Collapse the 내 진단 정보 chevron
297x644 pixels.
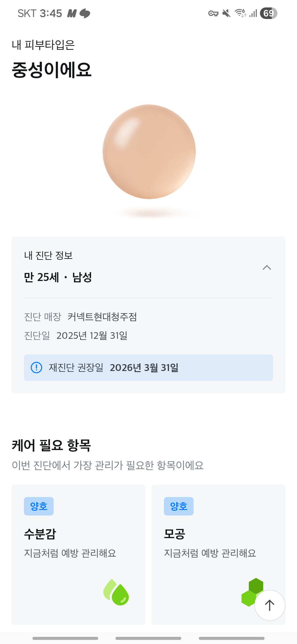(267, 268)
